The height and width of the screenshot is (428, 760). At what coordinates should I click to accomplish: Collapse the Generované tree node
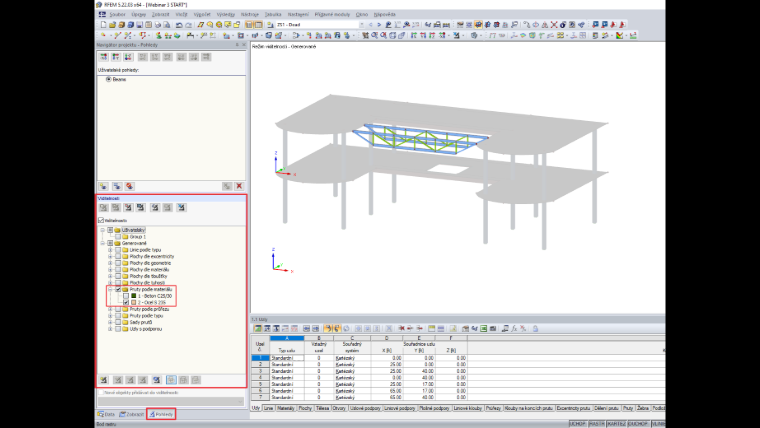(x=102, y=243)
